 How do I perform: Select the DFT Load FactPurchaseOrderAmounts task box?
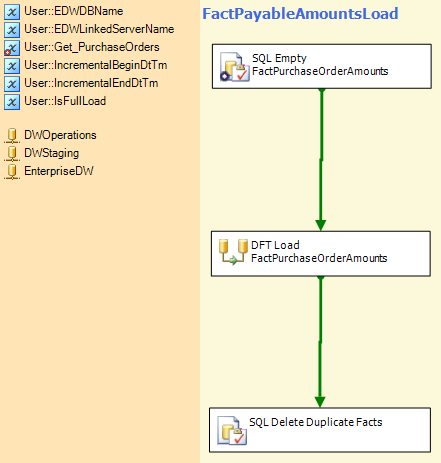(x=321, y=254)
